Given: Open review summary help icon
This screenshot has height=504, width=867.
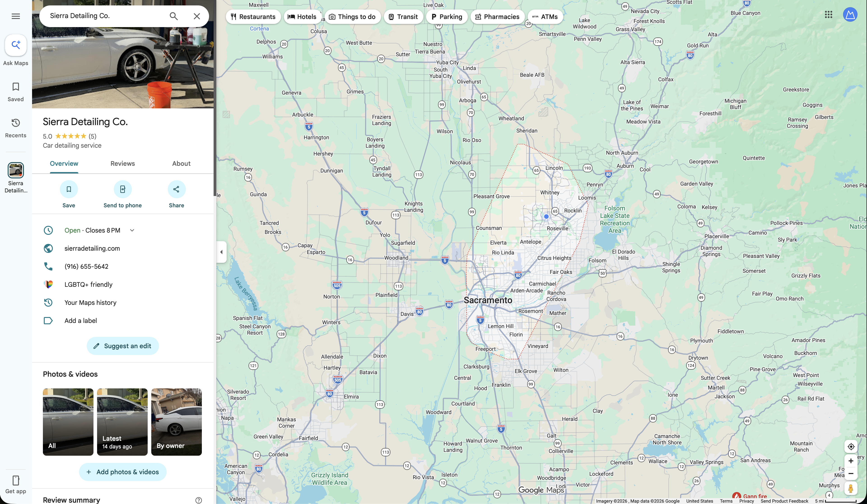Looking at the screenshot, I should coord(198,500).
